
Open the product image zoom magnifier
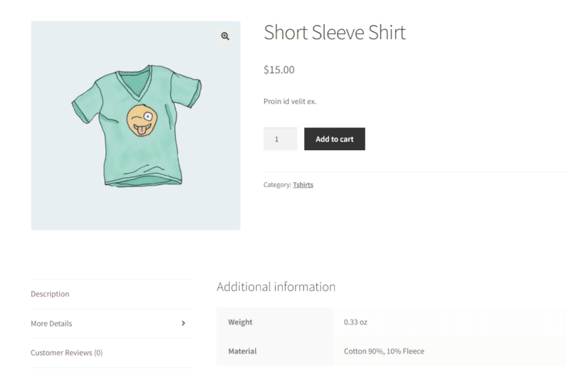pyautogui.click(x=225, y=36)
